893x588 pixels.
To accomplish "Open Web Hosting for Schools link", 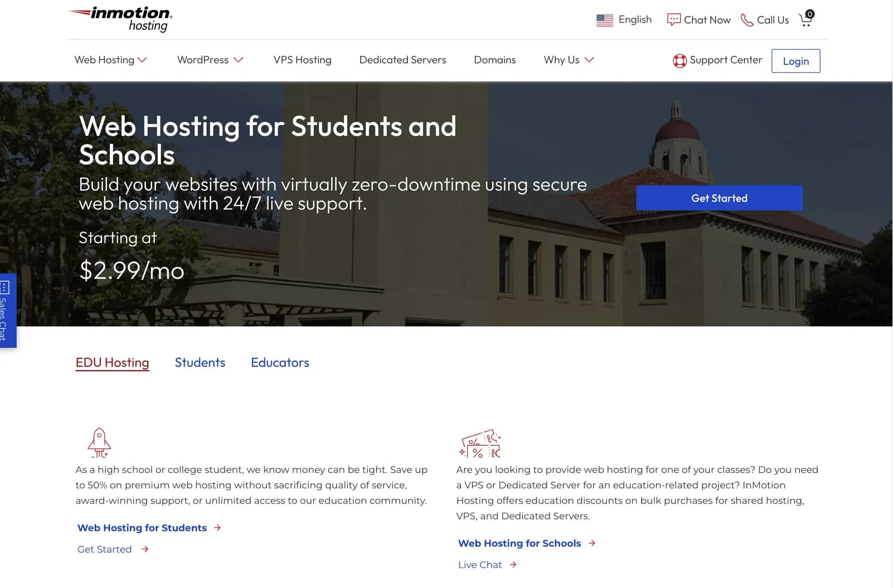I will (x=520, y=543).
